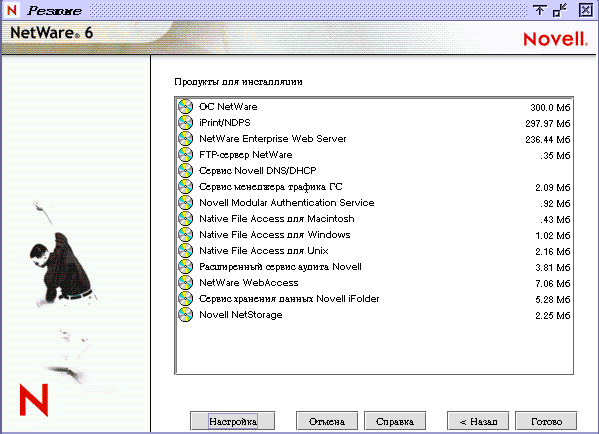Go back with the < Назад button
The width and height of the screenshot is (599, 434).
pyautogui.click(x=478, y=421)
